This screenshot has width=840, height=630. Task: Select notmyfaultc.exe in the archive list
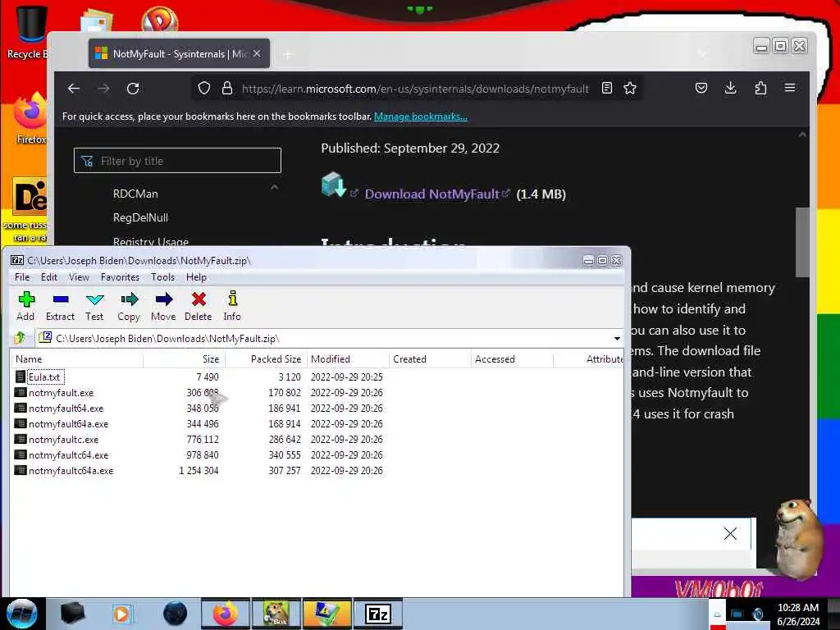[x=64, y=440]
